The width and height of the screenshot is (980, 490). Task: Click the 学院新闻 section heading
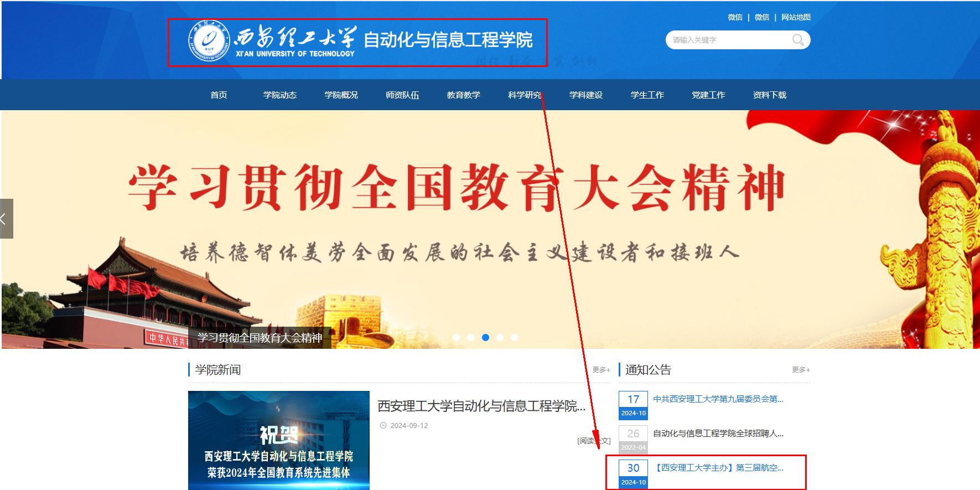tap(217, 370)
